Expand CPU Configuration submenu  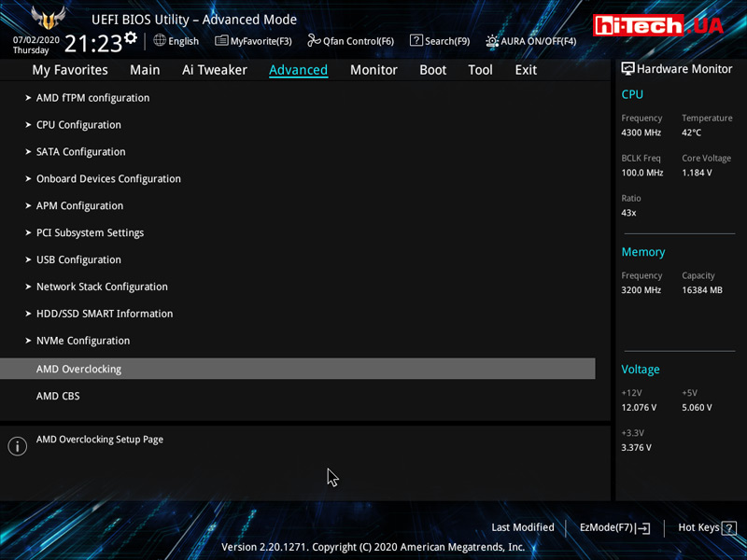pos(78,125)
